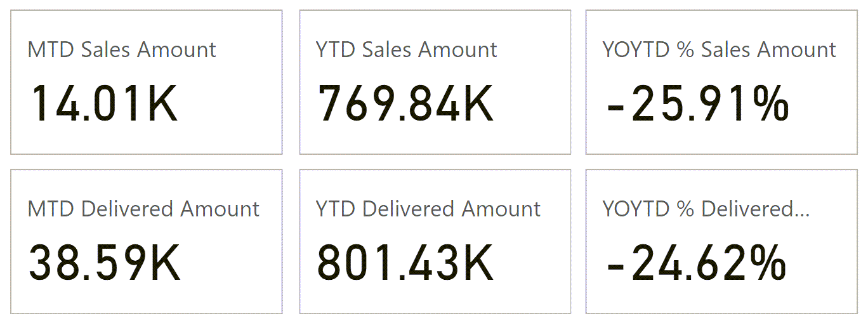Click the MTD Sales Amount title text
Image resolution: width=868 pixels, height=323 pixels.
122,49
